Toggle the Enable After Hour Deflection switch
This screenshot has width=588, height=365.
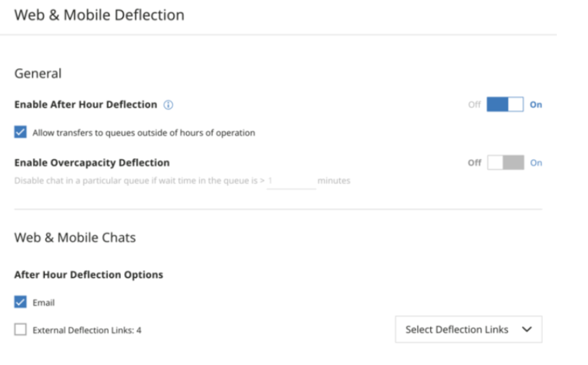(x=505, y=104)
